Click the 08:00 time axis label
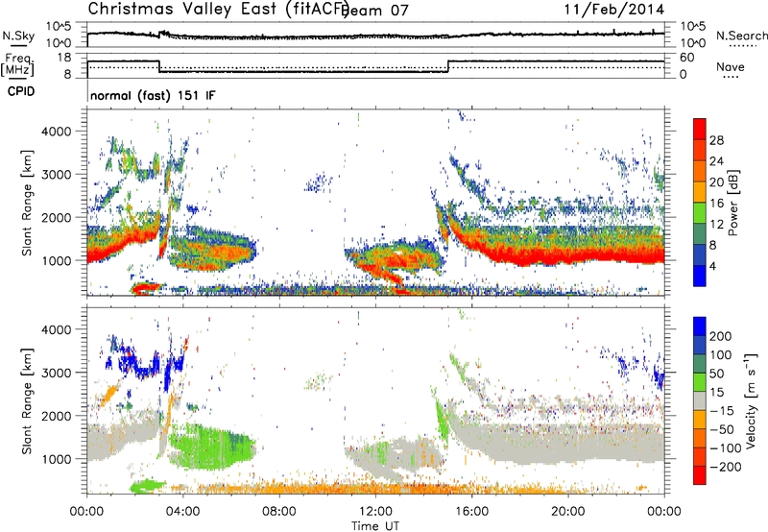This screenshot has width=768, height=532. point(279,512)
